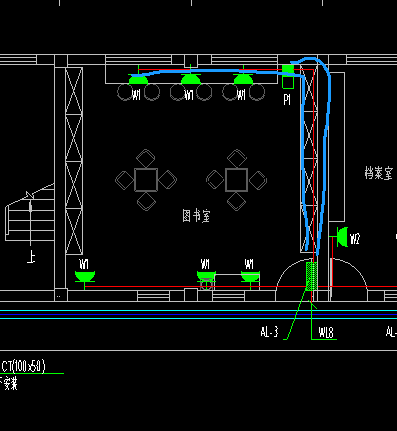Viewport: 397px width, 431px height.
Task: Click the solid green P1 box symbol
Action: pyautogui.click(x=288, y=70)
